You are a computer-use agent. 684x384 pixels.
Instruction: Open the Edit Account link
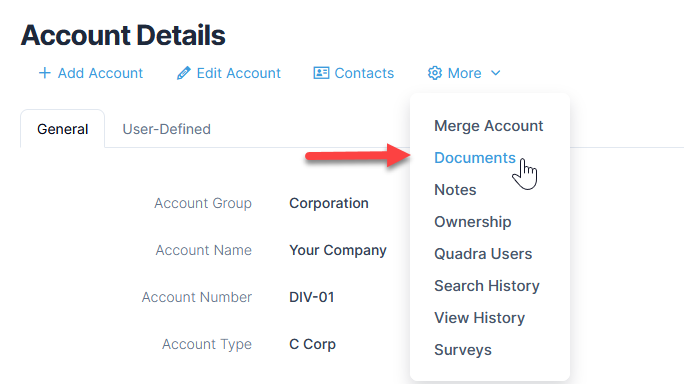coord(238,73)
